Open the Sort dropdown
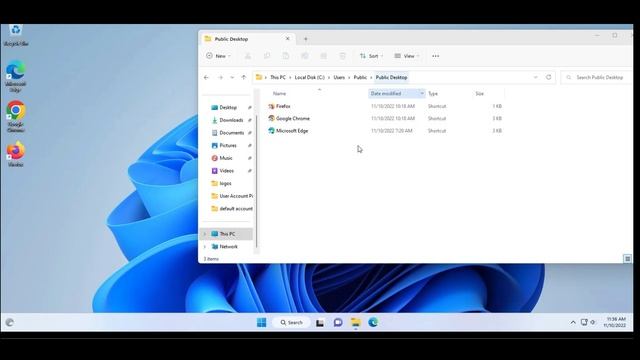Viewport: 640px width, 360px height. 371,56
